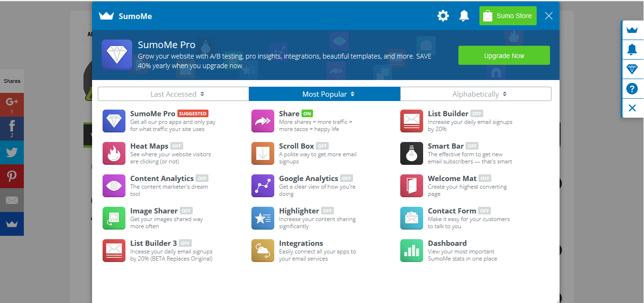The height and width of the screenshot is (303, 644).
Task: Open the notifications bell in SumoMe header
Action: click(x=464, y=16)
